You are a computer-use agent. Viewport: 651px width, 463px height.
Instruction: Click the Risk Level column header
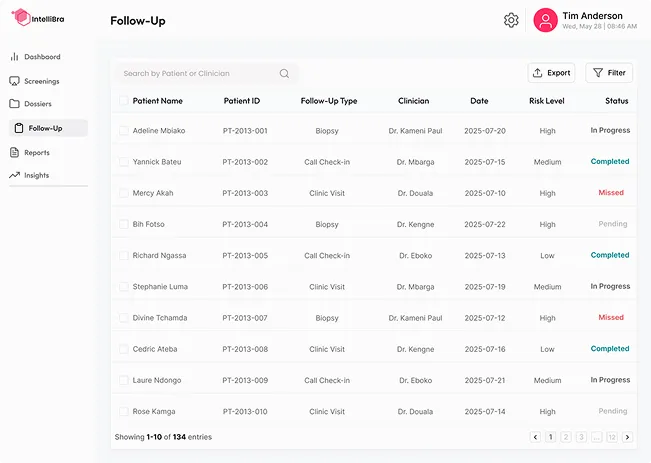[547, 100]
